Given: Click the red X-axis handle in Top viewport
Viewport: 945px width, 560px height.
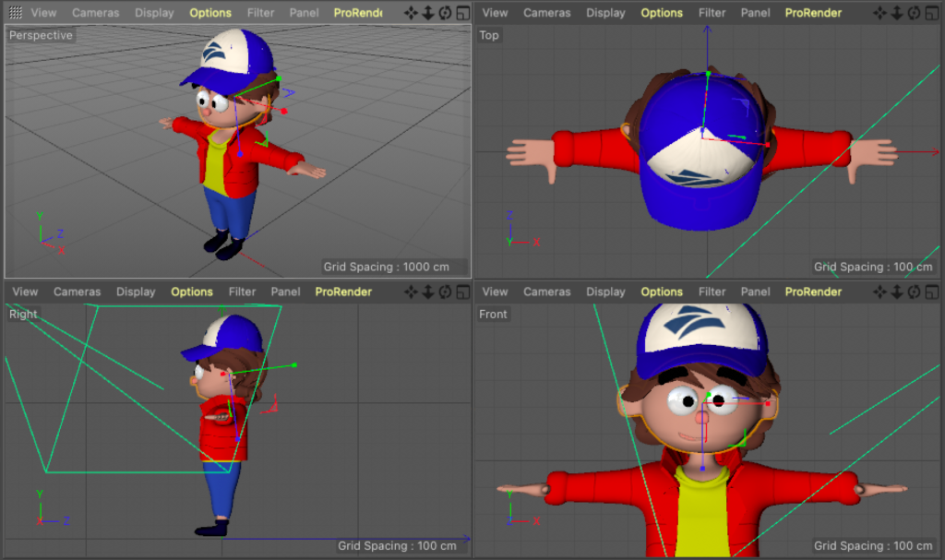Looking at the screenshot, I should point(767,145).
